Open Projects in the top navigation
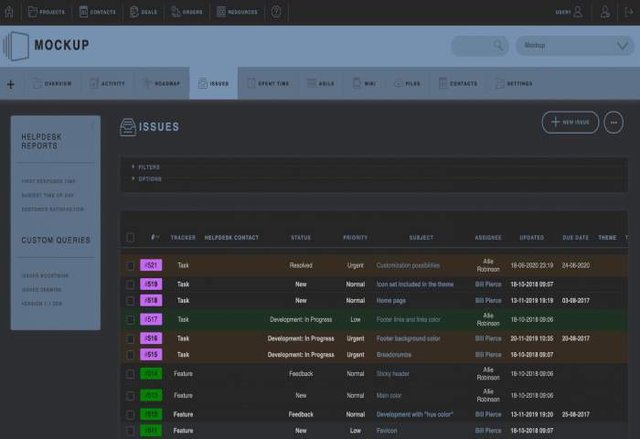This screenshot has height=439, width=640. (46, 12)
